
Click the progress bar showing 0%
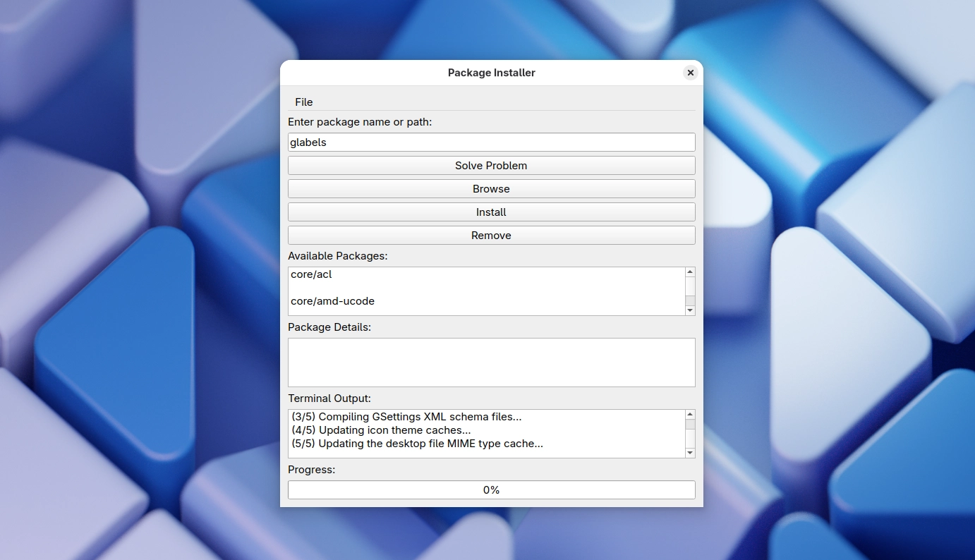pyautogui.click(x=491, y=489)
